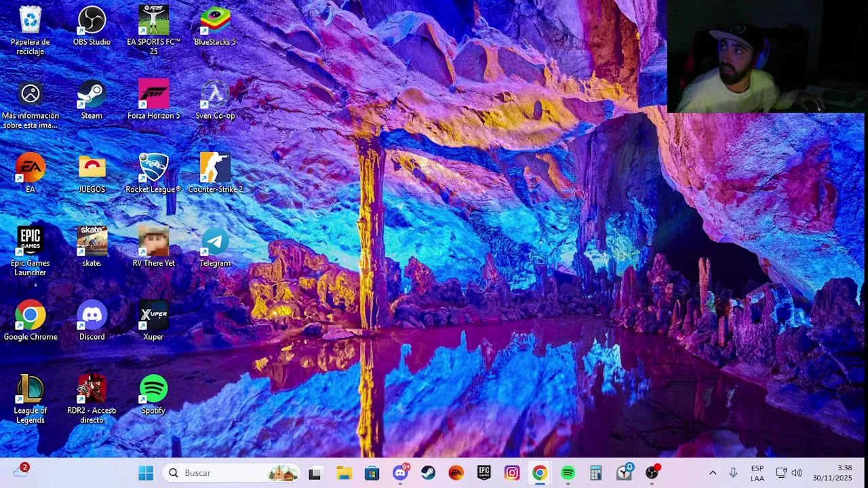This screenshot has height=488, width=868.
Task: Select the Epic Games Launcher desktop icon
Action: [x=31, y=252]
